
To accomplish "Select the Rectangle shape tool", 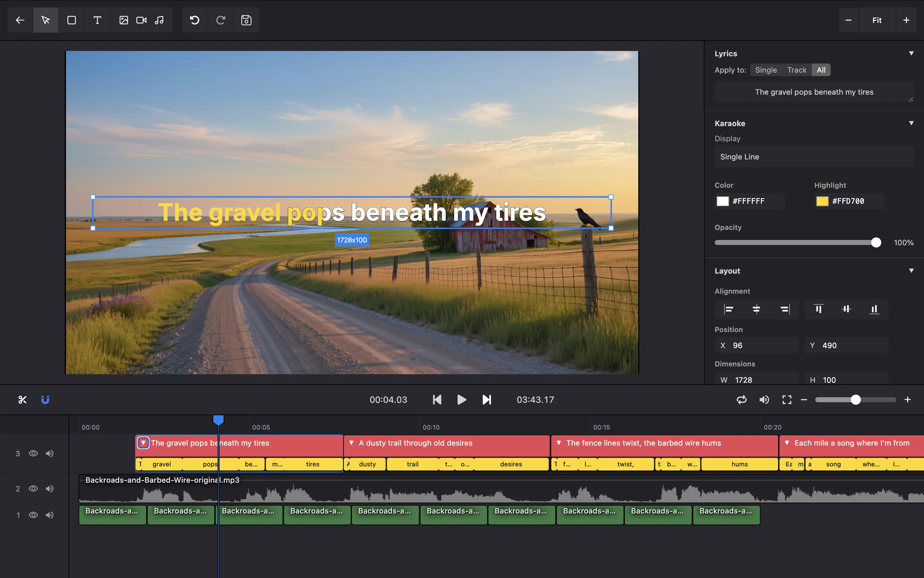I will (x=71, y=20).
